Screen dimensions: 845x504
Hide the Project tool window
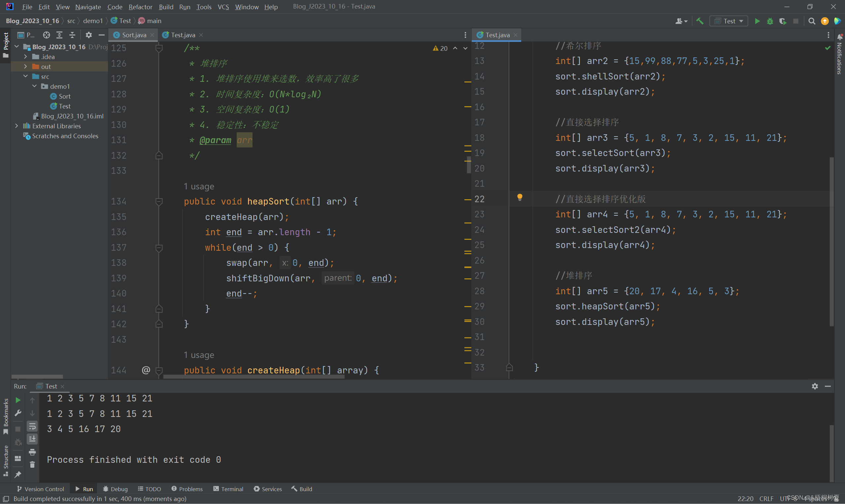(x=101, y=35)
